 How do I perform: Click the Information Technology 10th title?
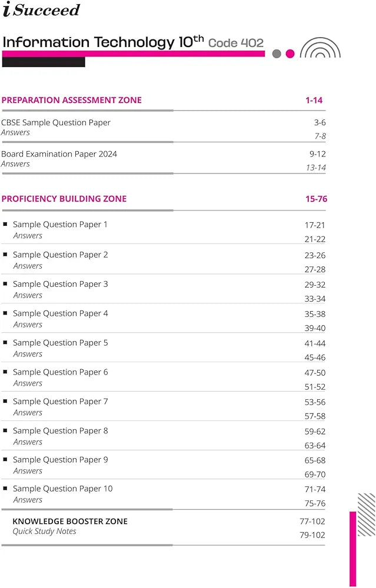point(103,42)
